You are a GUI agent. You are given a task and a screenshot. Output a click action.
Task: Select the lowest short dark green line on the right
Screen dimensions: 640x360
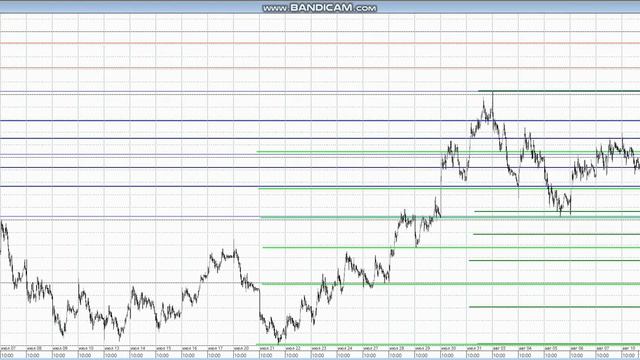pos(555,307)
